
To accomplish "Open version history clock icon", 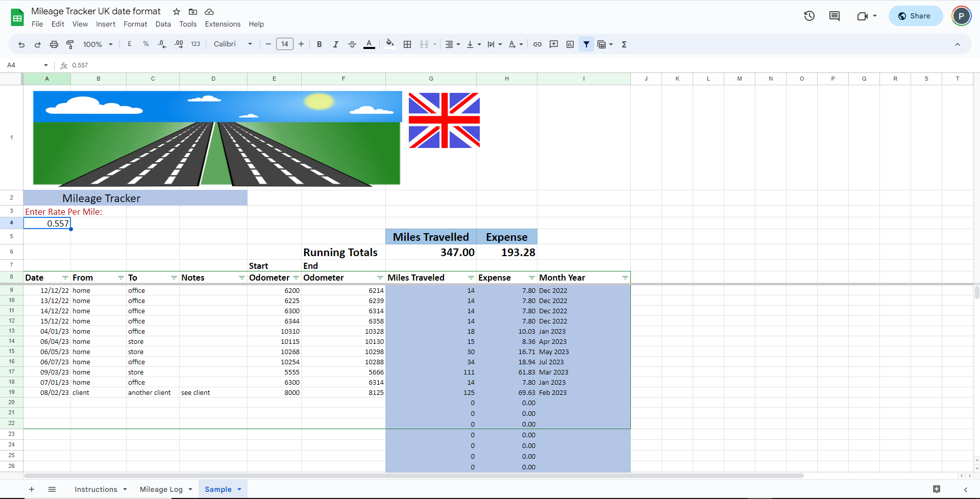I will 810,16.
